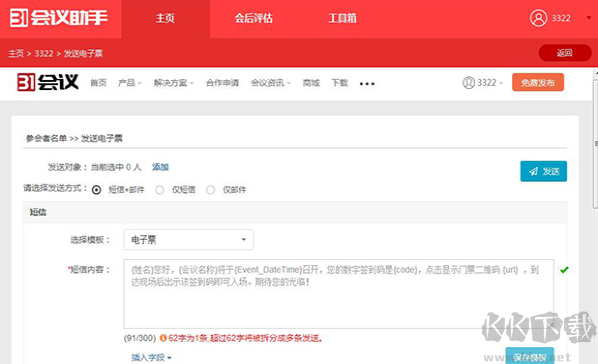Image resolution: width=598 pixels, height=364 pixels.
Task: Switch to the 会后评估 tab
Action: (254, 18)
